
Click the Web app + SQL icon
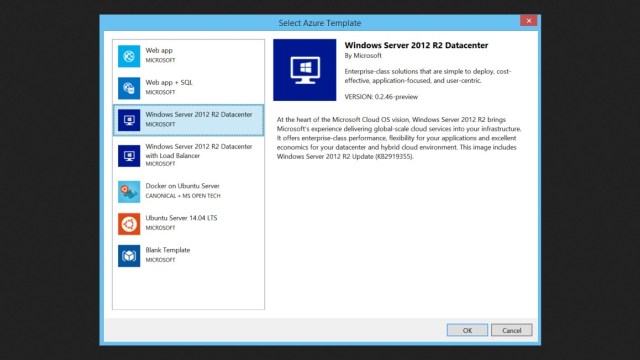(x=129, y=88)
